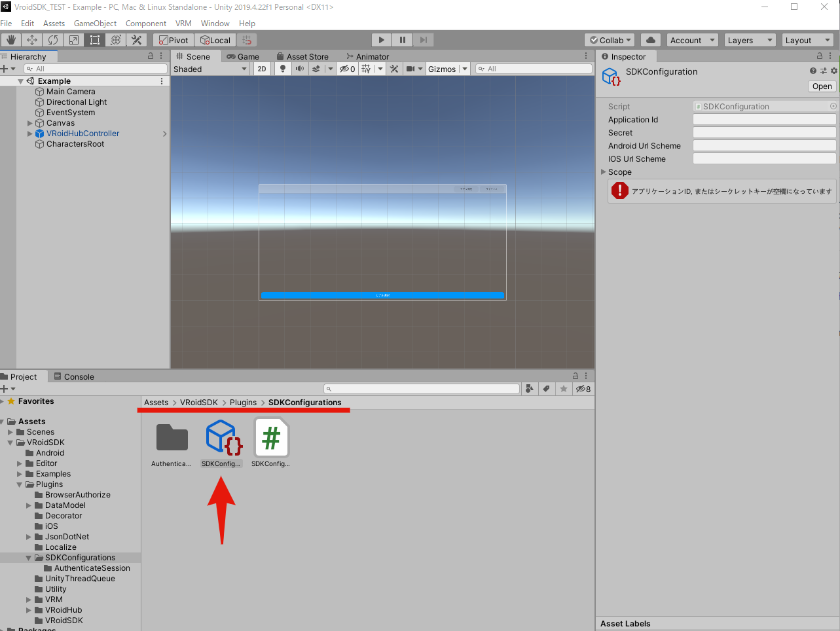This screenshot has height=631, width=840.
Task: Click the Secret input field
Action: (765, 133)
